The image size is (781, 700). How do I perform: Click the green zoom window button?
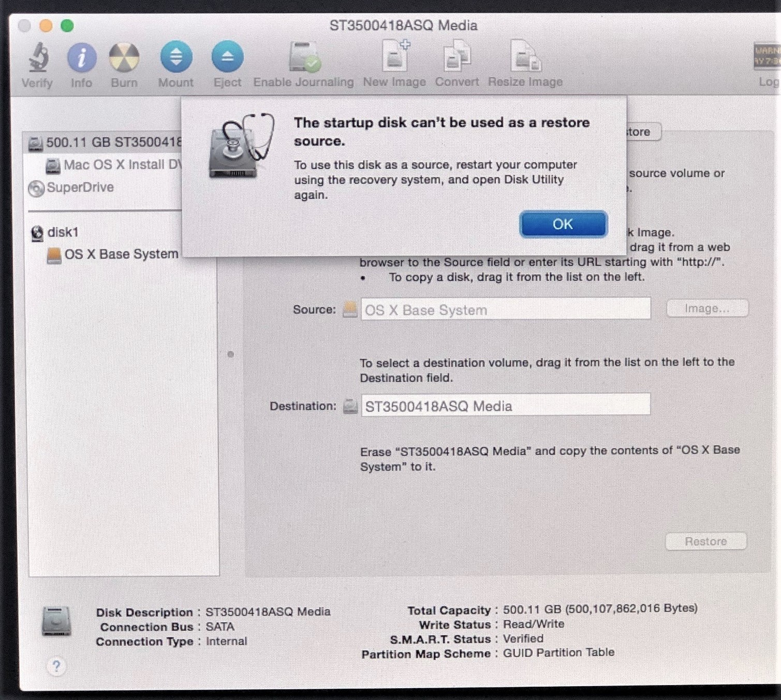click(67, 25)
